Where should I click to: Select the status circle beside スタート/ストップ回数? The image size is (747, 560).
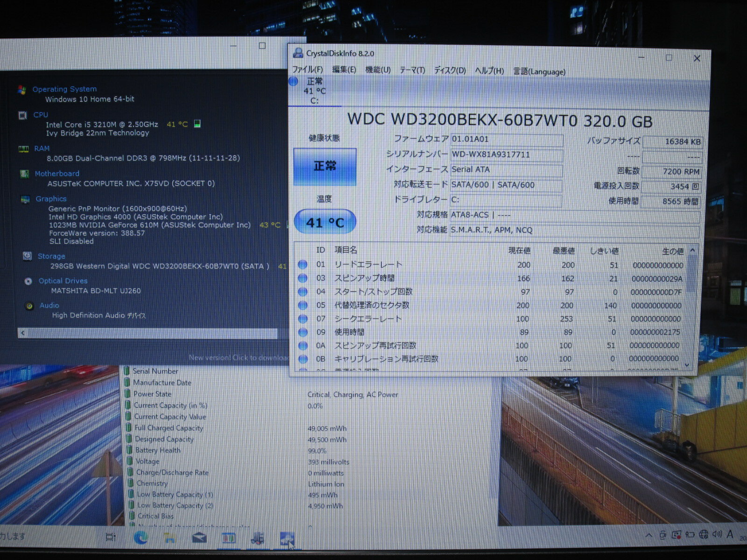[x=303, y=292]
